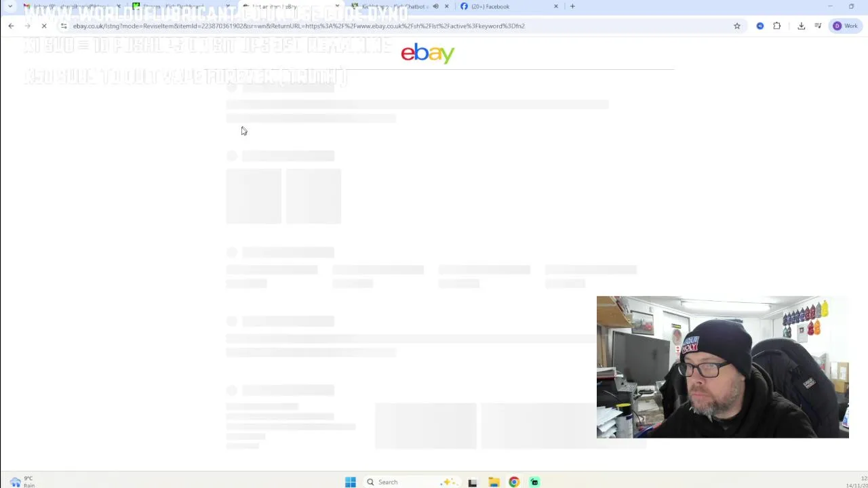
Task: Close the Facebook tab
Action: pos(556,6)
